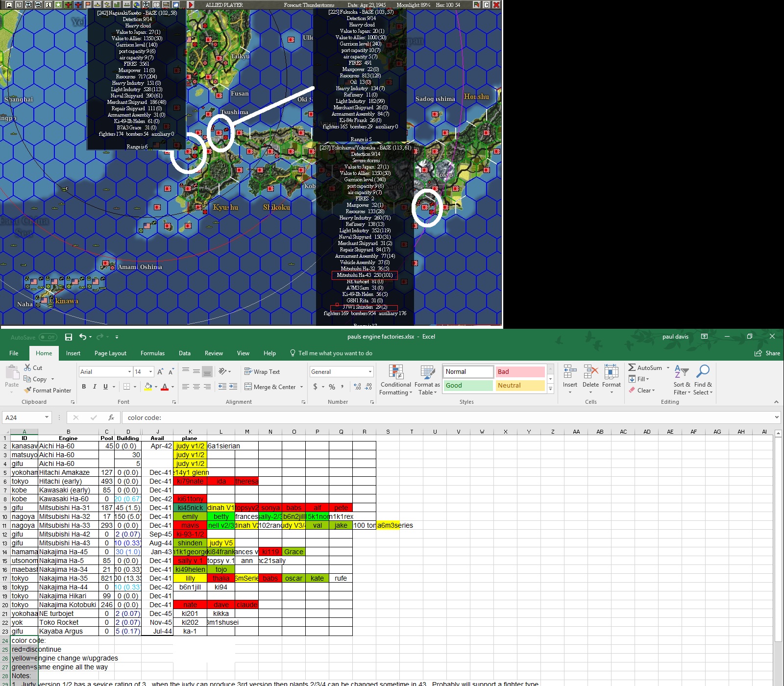Undo the last action in Excel
This screenshot has height=686, width=784.
tap(83, 337)
